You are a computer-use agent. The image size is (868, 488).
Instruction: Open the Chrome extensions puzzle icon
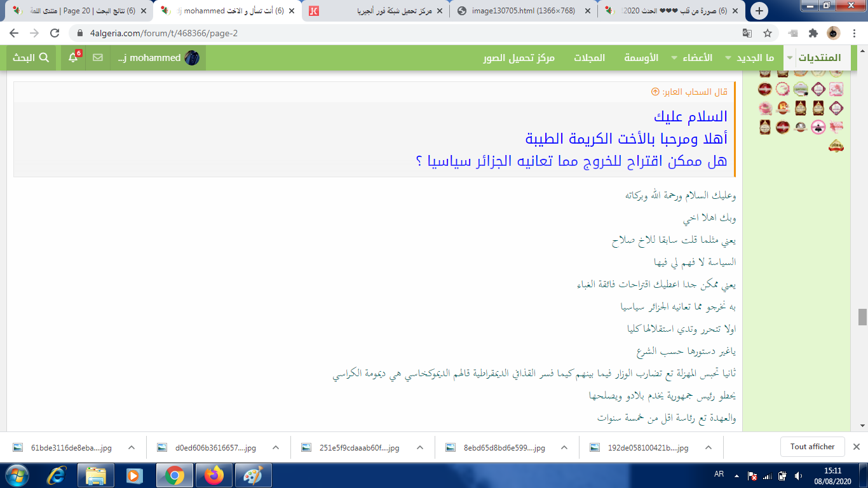coord(813,33)
